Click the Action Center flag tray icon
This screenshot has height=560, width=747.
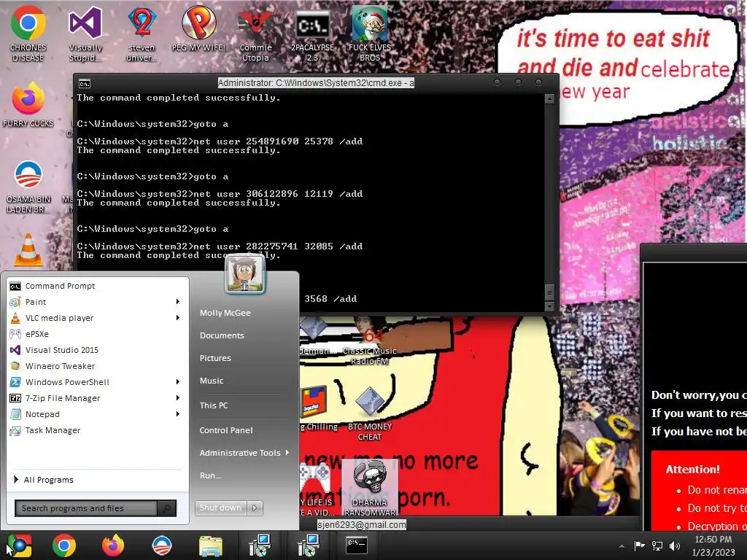pos(639,545)
